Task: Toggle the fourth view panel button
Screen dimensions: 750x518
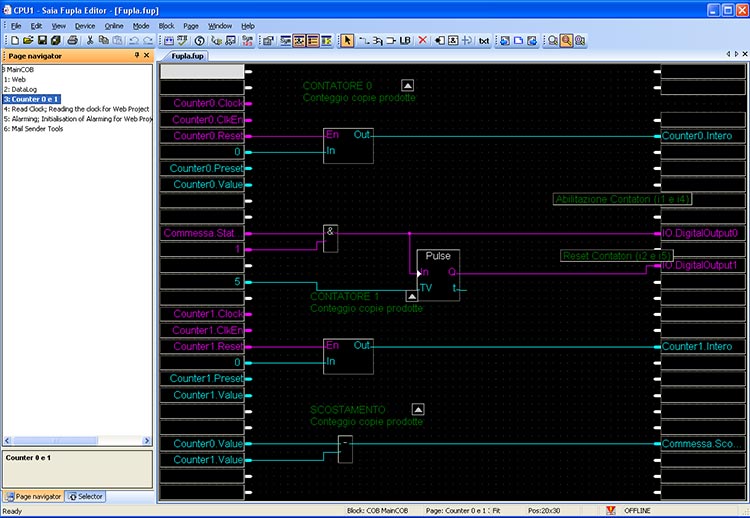Action: tap(327, 41)
